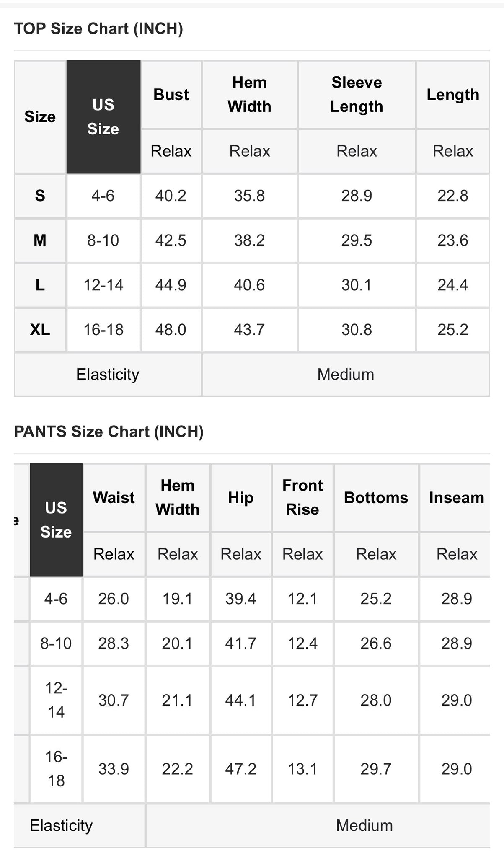Click the Waist column header
Screen dimensions: 504x858
114,498
